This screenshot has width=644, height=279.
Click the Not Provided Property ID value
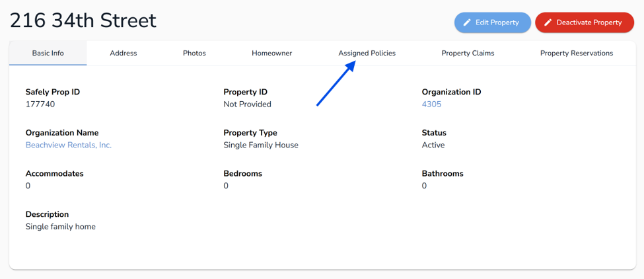(247, 104)
